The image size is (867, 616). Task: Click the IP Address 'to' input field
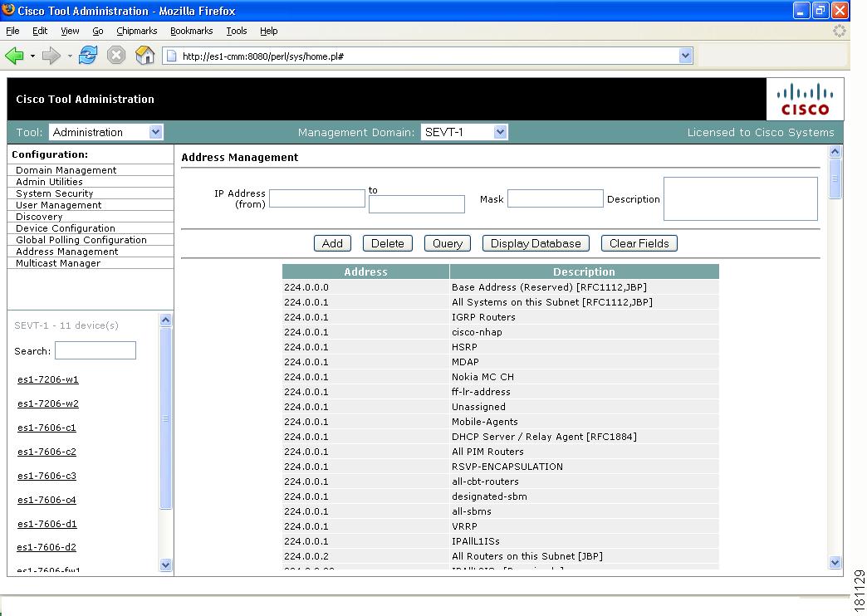point(416,204)
